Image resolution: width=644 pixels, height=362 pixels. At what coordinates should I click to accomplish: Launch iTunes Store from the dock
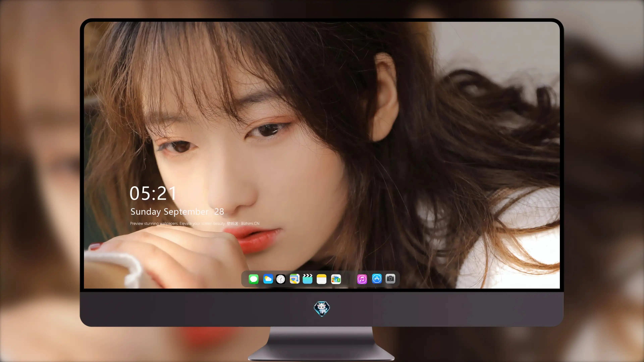[362, 279]
